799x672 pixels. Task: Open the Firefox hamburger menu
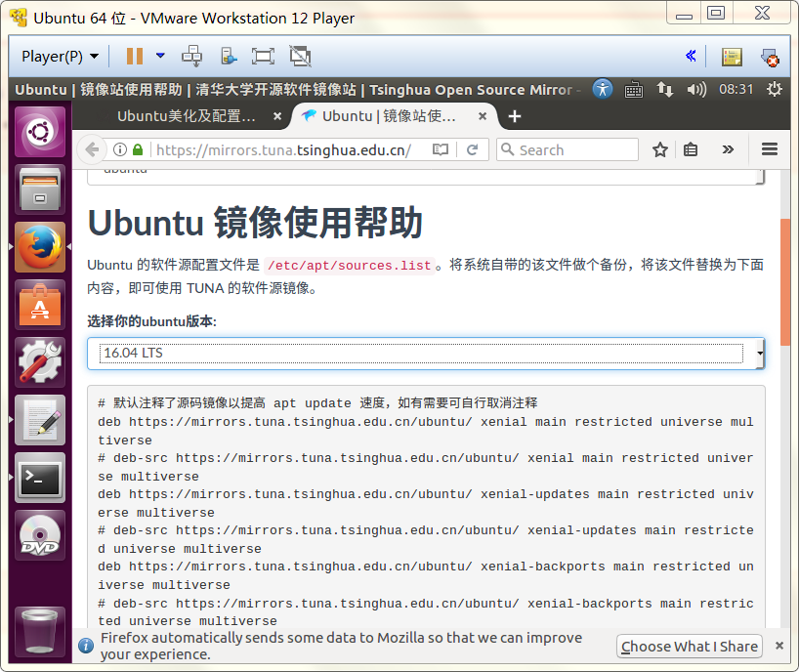click(x=770, y=149)
